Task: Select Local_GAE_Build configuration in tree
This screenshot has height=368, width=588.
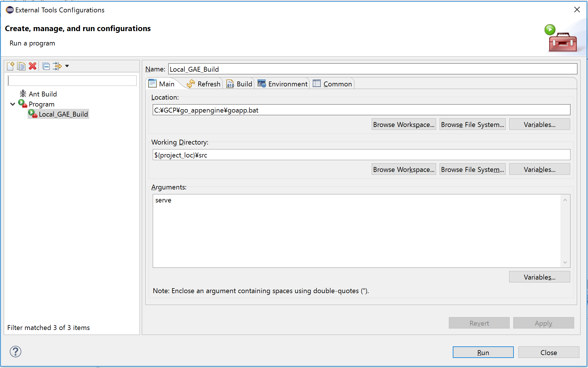Action: coord(63,114)
